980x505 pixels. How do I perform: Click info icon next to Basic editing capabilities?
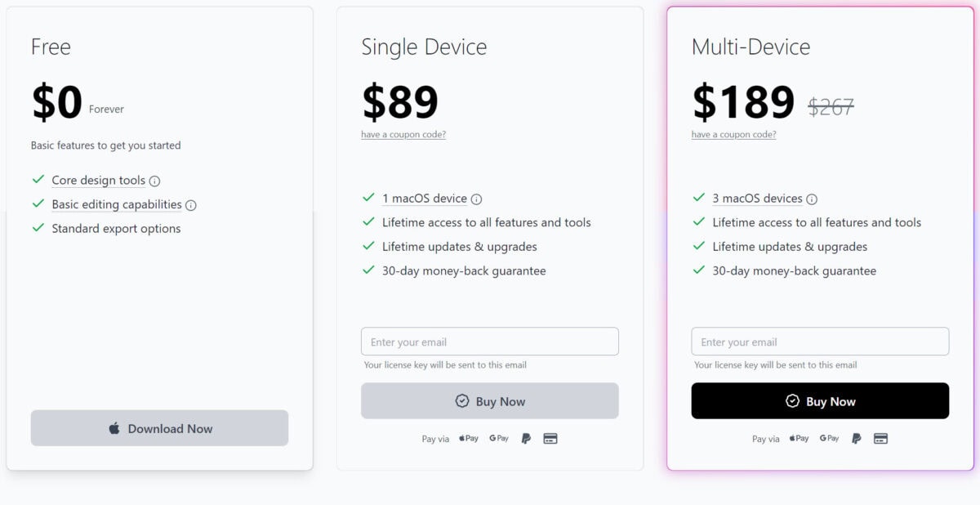(x=191, y=205)
